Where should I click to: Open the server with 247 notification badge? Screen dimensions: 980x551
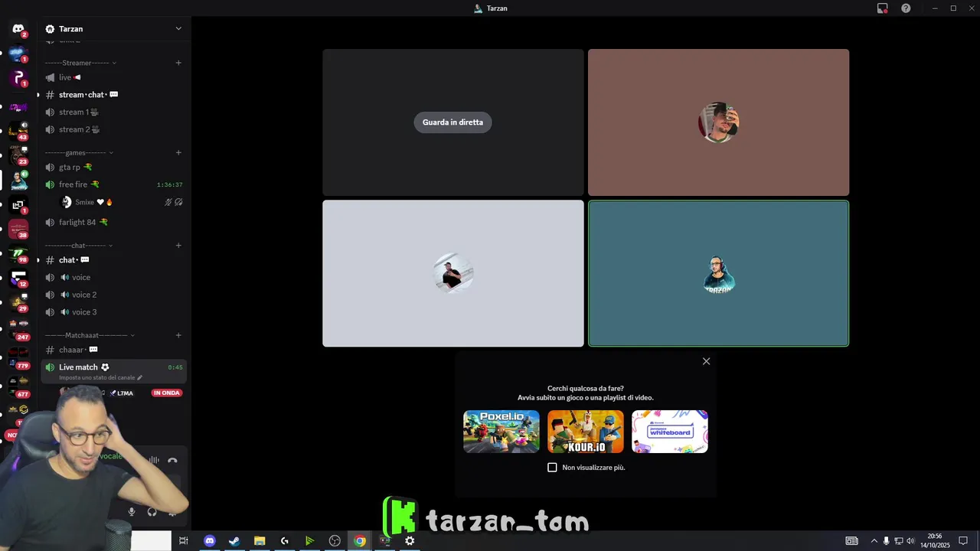click(18, 329)
